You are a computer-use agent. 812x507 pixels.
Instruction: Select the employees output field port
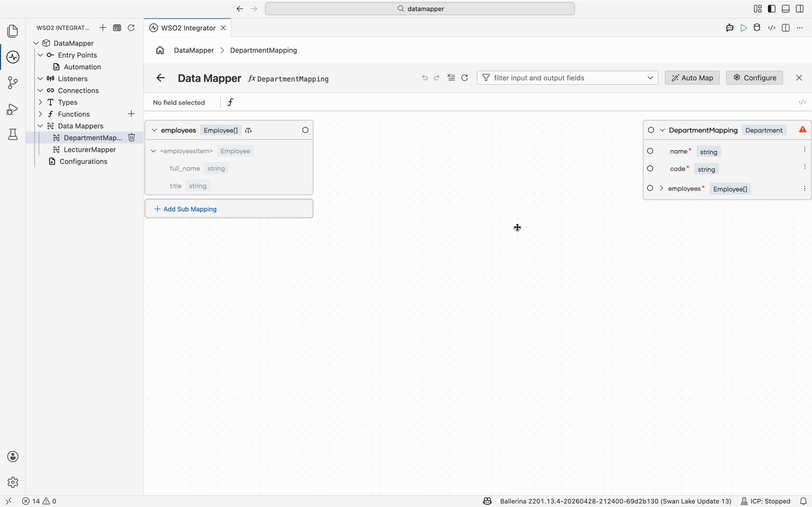650,188
